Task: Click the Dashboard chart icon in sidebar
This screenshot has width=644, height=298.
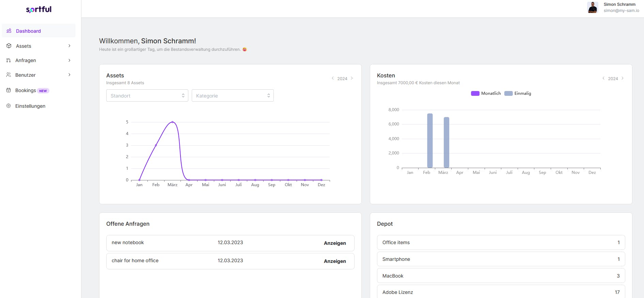Action: (x=9, y=31)
